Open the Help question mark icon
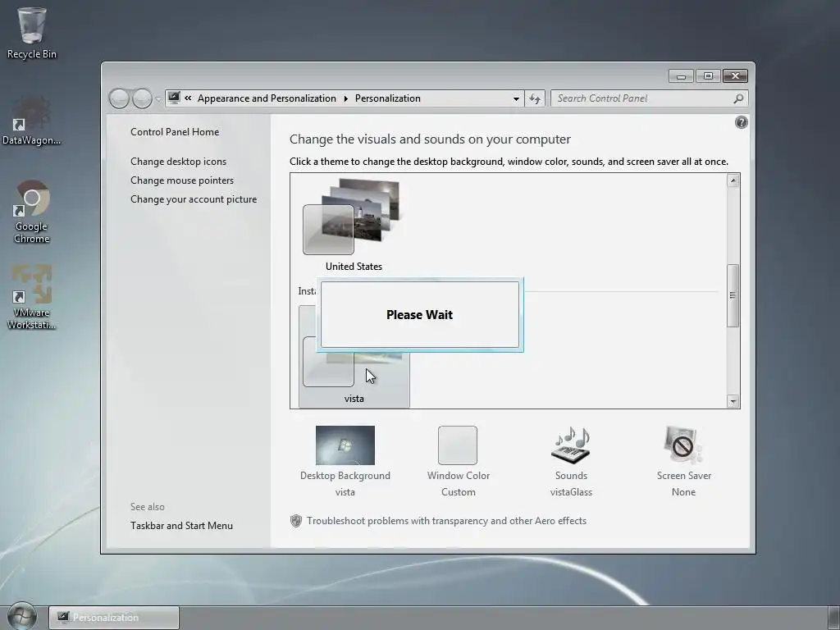 742,123
